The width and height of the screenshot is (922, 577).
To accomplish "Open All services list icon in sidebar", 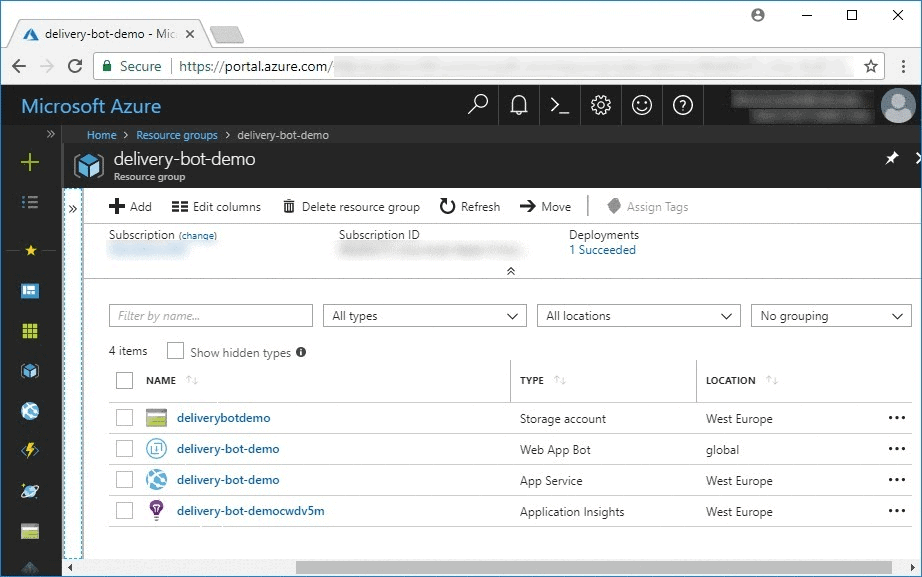I will tap(30, 202).
